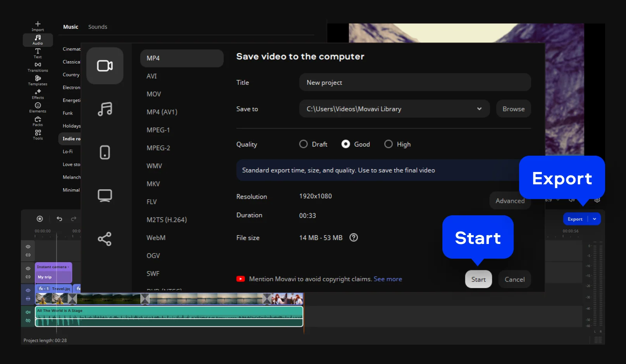The height and width of the screenshot is (364, 626).
Task: Cancel the export dialog
Action: pyautogui.click(x=514, y=279)
